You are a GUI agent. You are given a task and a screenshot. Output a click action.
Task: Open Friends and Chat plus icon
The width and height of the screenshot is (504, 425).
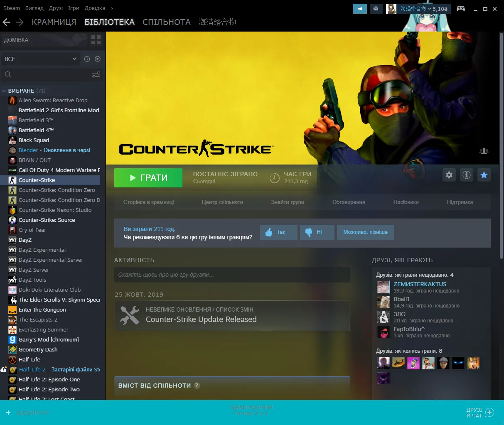[x=490, y=413]
